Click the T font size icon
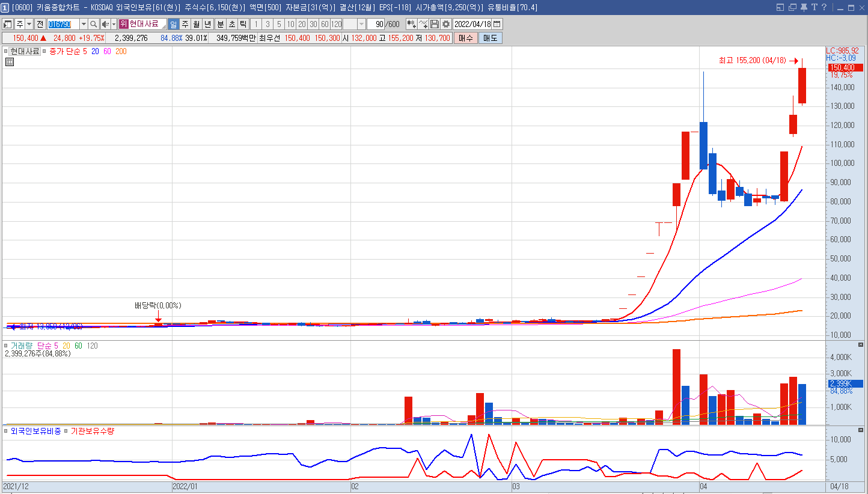The image size is (868, 494). [x=814, y=7]
